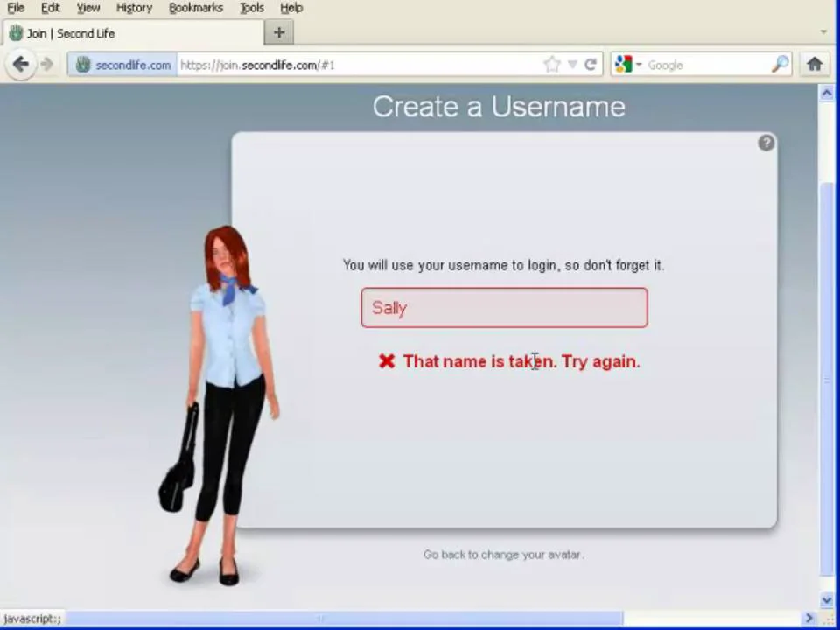Open the URL history dropdown arrow

[x=572, y=65]
